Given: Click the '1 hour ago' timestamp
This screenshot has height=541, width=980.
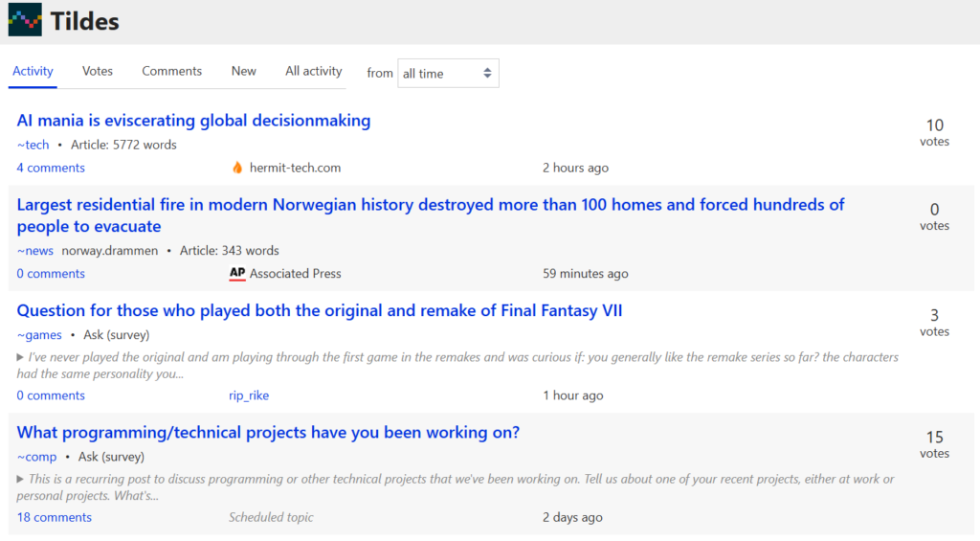Looking at the screenshot, I should click(573, 395).
